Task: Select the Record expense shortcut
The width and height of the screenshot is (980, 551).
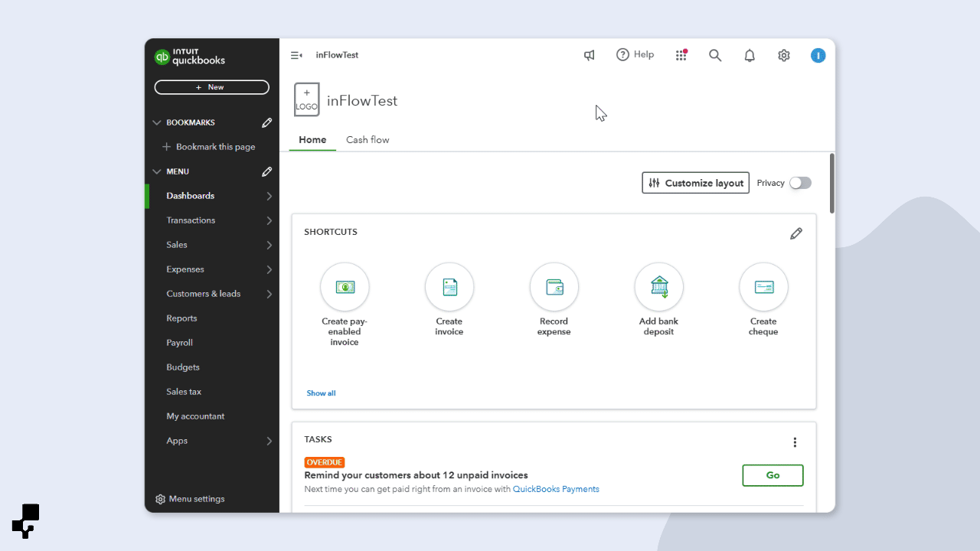Action: pos(554,286)
